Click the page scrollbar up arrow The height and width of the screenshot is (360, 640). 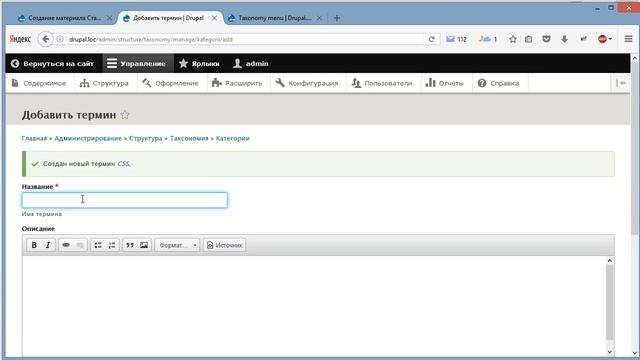pyautogui.click(x=635, y=58)
